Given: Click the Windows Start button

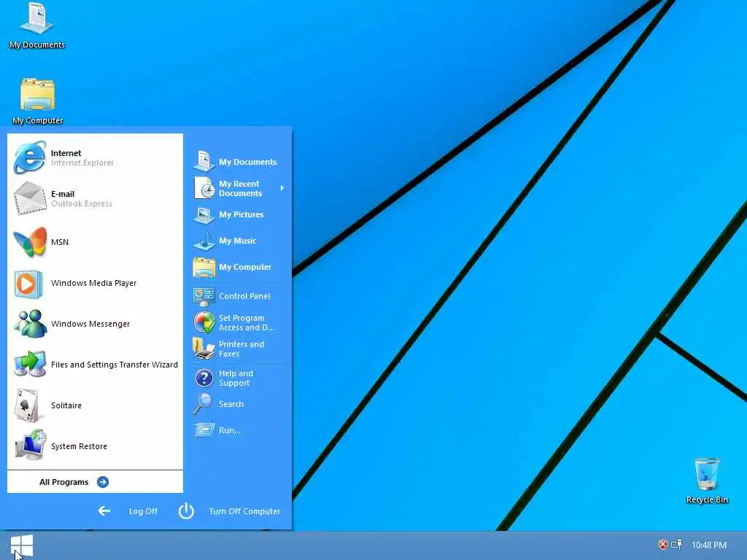Looking at the screenshot, I should [x=21, y=545].
